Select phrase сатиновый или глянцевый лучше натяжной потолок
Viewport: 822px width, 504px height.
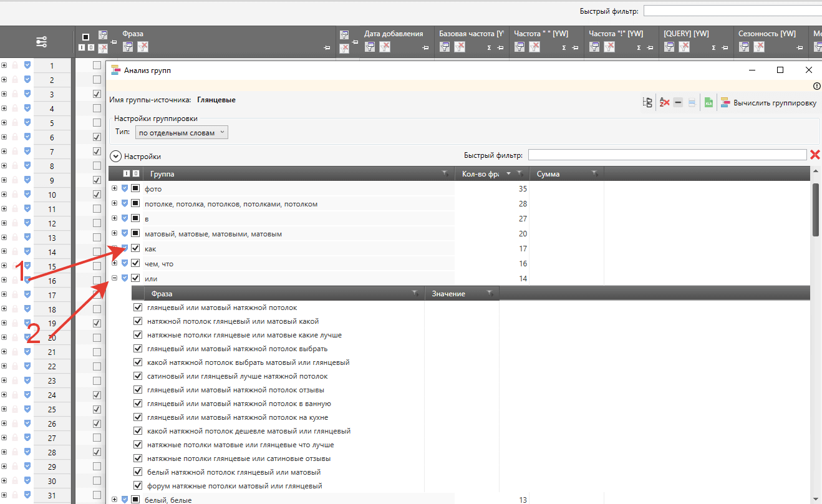click(237, 376)
